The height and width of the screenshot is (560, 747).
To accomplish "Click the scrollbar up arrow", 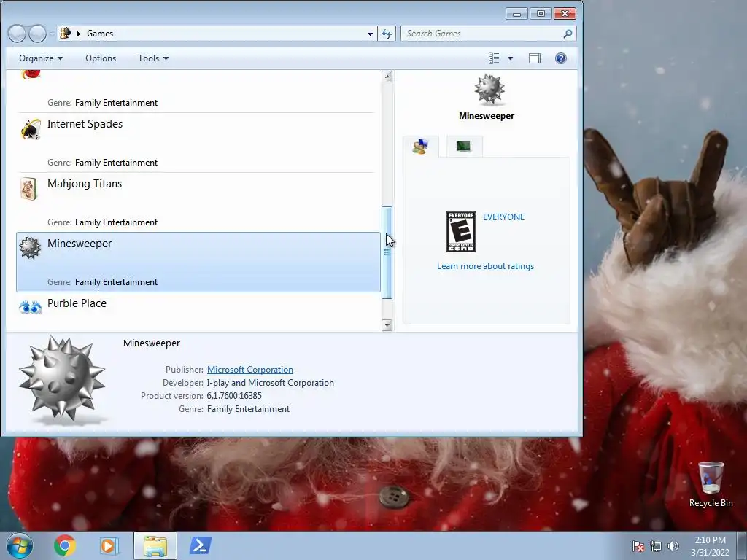I will click(x=387, y=77).
